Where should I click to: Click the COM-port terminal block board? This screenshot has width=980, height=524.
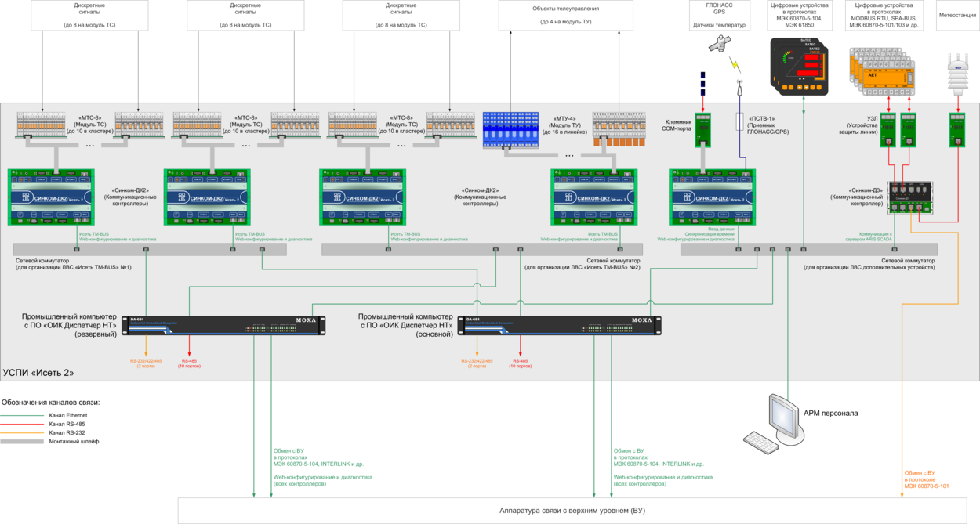tap(702, 128)
